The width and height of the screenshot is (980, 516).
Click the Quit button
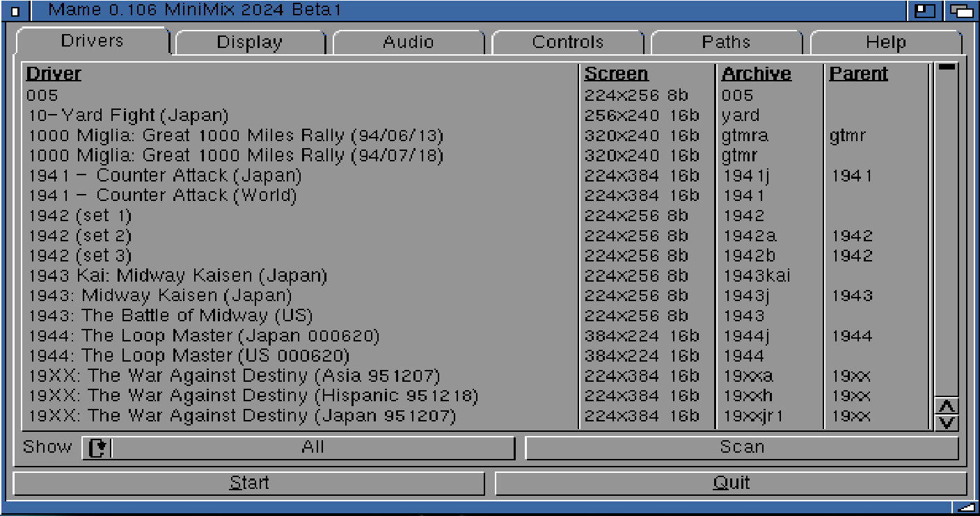[731, 483]
